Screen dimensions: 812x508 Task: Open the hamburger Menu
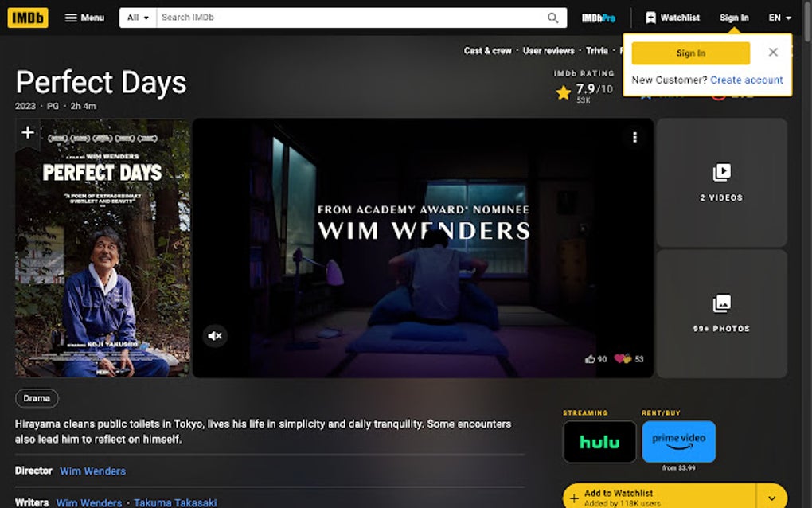click(x=84, y=18)
